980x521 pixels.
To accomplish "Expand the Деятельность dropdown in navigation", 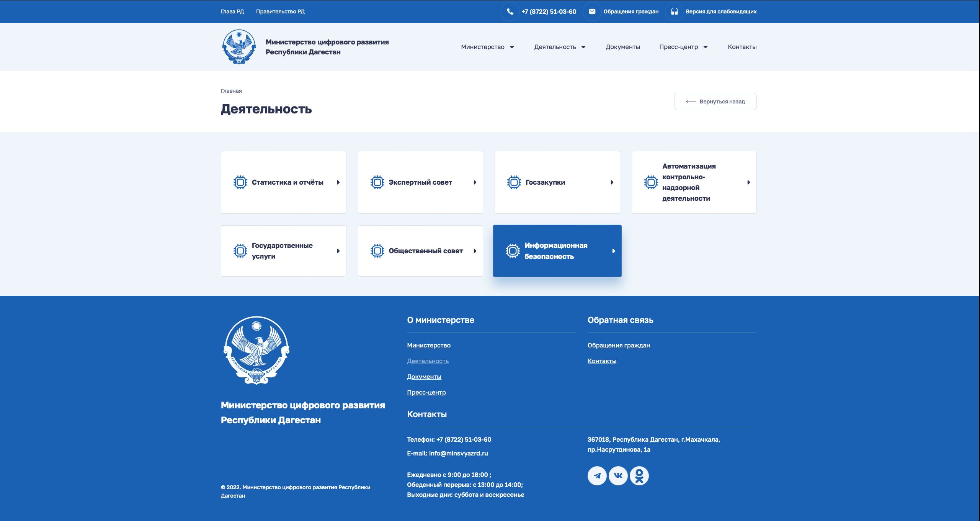I will [x=583, y=47].
